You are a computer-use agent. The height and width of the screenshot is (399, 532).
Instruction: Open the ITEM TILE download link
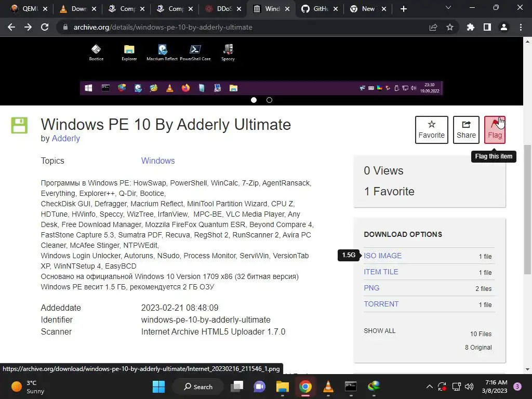[x=381, y=272]
